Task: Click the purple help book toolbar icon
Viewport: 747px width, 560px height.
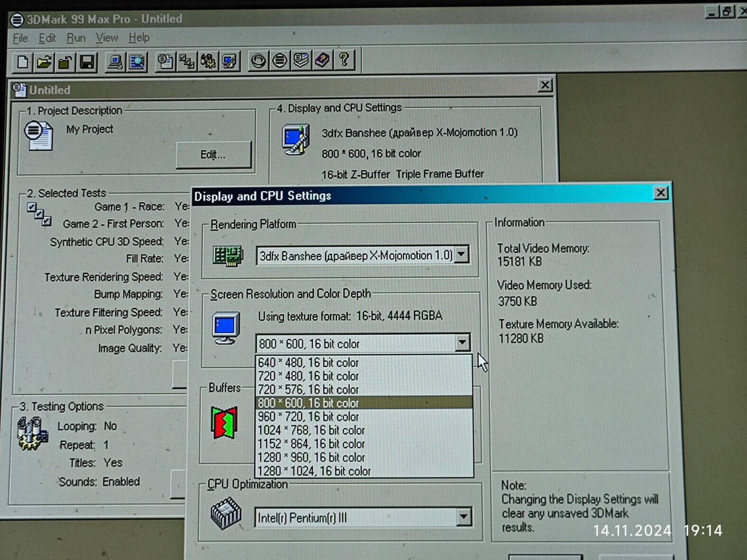Action: (x=323, y=60)
